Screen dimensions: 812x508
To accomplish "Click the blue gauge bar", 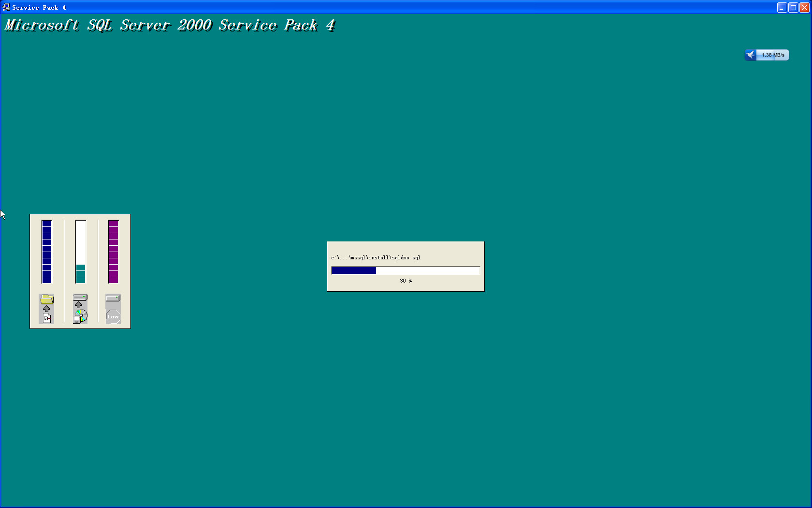I will pyautogui.click(x=46, y=252).
